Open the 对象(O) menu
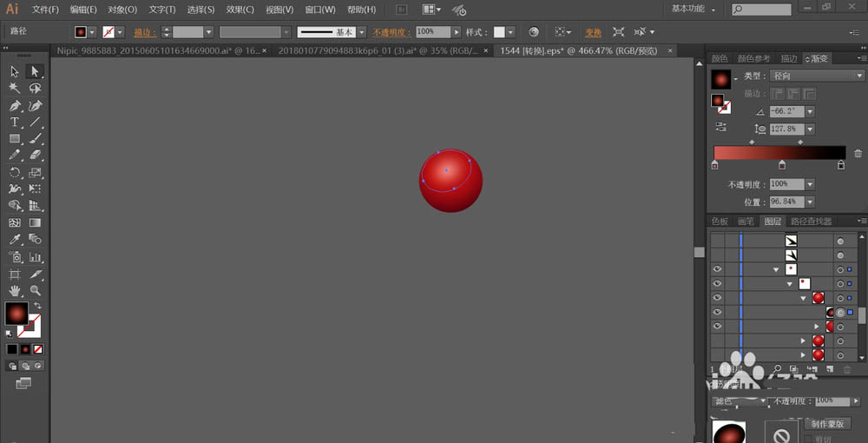The height and width of the screenshot is (443, 868). pyautogui.click(x=122, y=10)
